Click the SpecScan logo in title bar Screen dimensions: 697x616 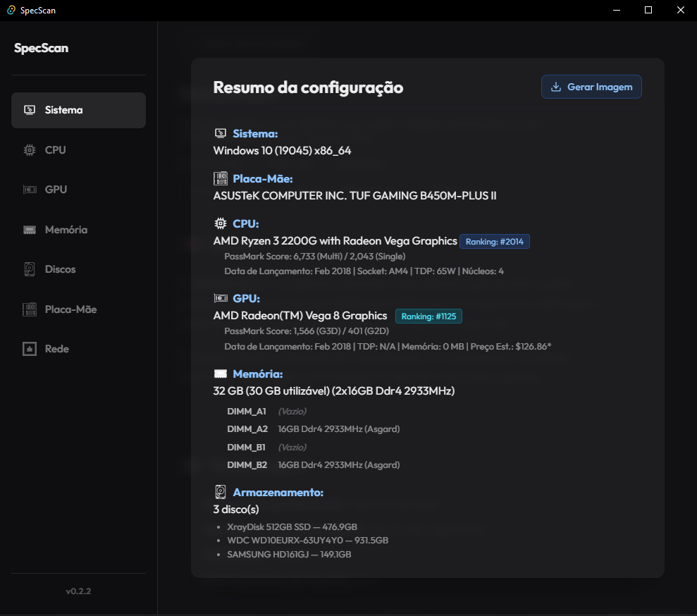pos(11,10)
